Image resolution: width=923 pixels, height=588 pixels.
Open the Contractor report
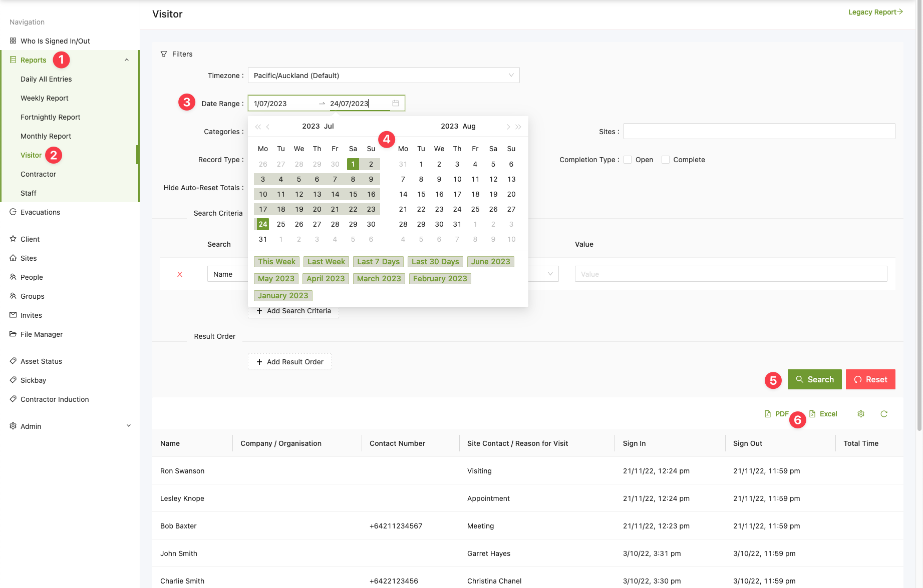click(x=38, y=174)
